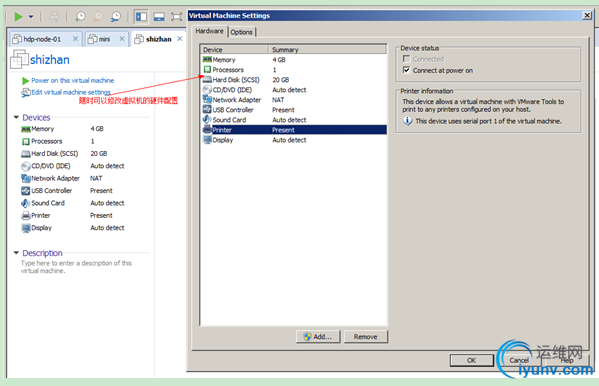This screenshot has width=599, height=386.
Task: Click CD/DVD (IDE) icon in the main window's Devices list
Action: click(26, 166)
